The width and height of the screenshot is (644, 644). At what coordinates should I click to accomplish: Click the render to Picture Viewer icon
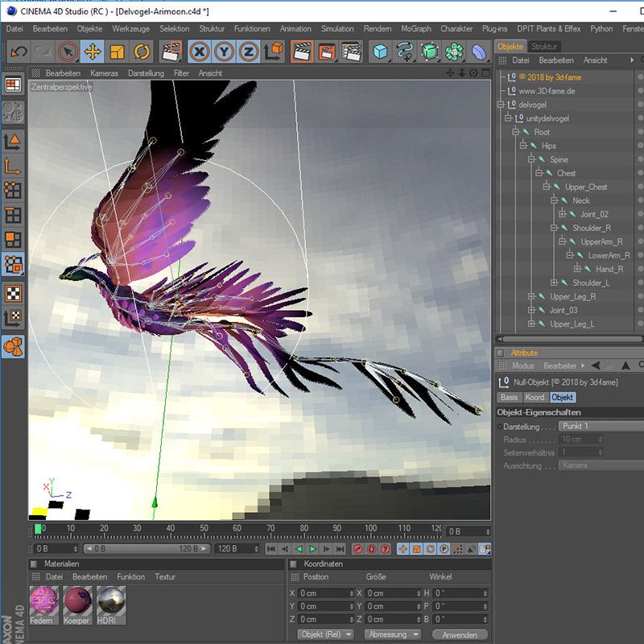click(x=327, y=52)
